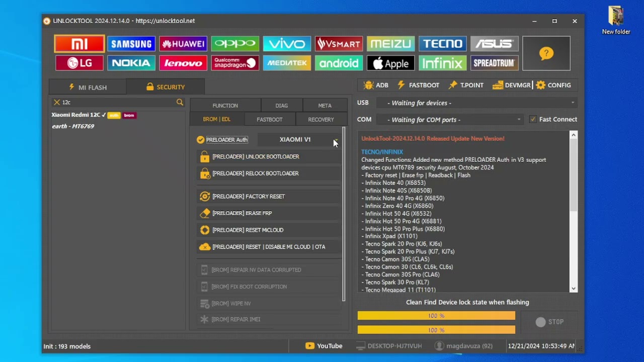Select the BROM | EDL tab

[x=217, y=120]
